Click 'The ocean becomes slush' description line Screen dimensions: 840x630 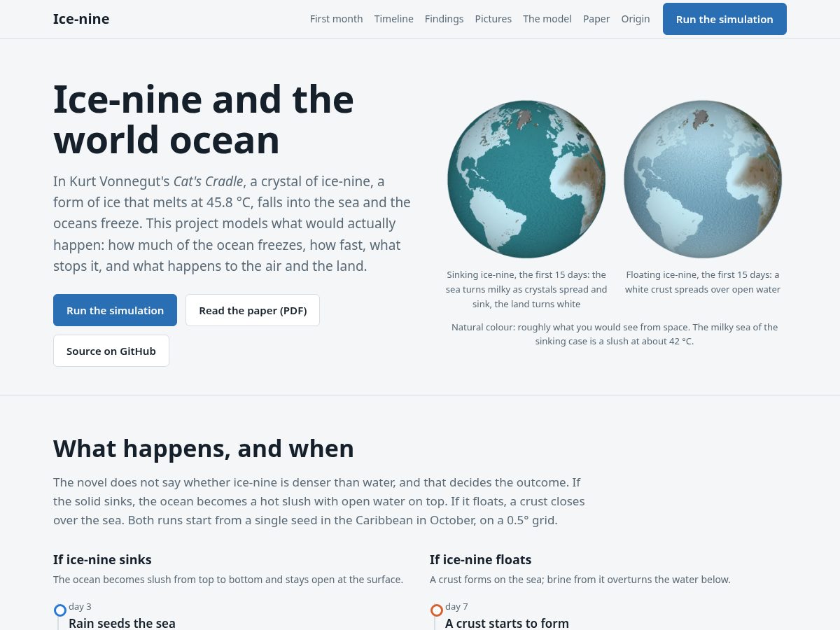point(228,580)
